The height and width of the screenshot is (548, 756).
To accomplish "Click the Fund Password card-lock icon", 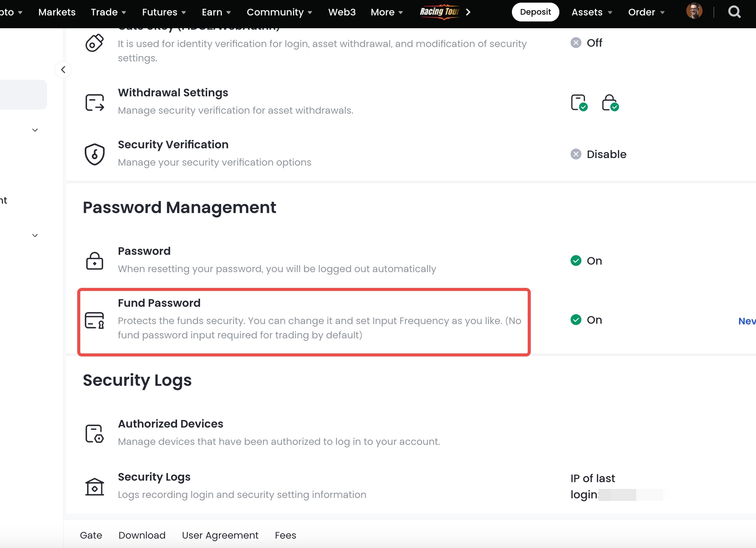I will tap(95, 320).
